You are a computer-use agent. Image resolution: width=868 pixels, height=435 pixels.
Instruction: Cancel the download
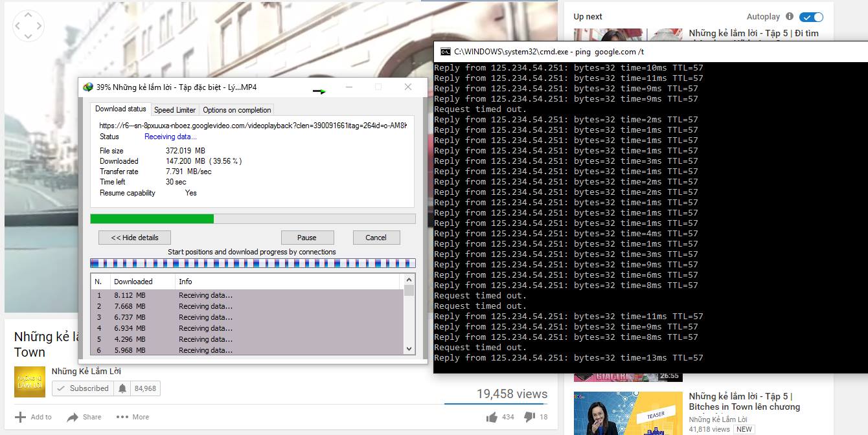376,238
